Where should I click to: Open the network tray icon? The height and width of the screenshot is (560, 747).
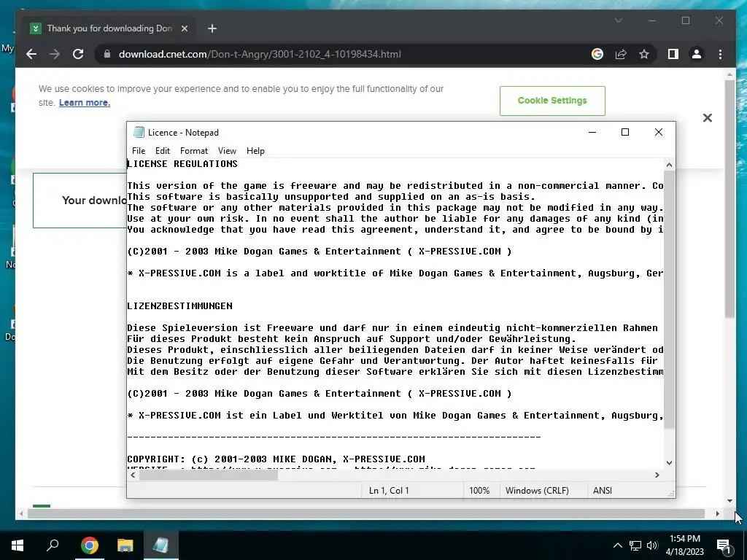[635, 545]
